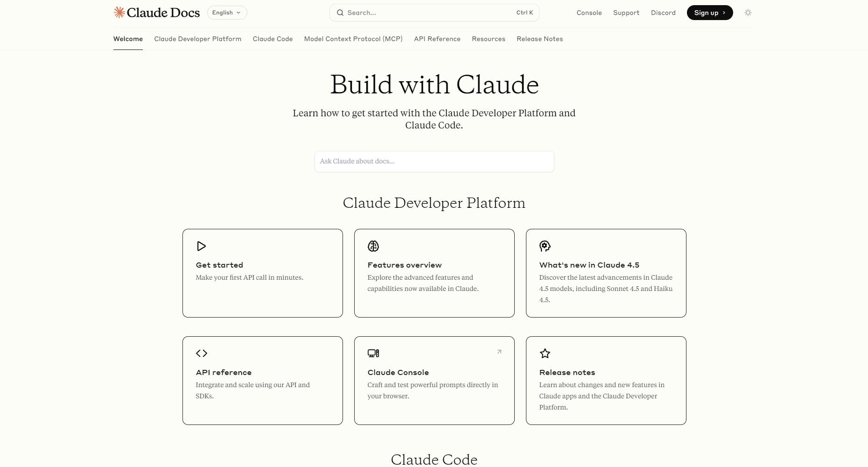This screenshot has width=868, height=467.
Task: Click the Ask Claude about docs input field
Action: 434,162
